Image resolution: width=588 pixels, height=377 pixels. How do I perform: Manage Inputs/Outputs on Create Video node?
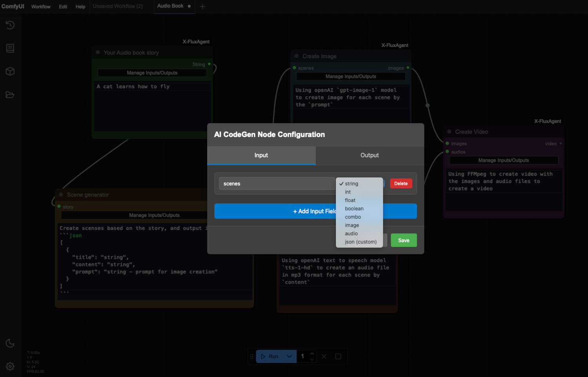504,160
